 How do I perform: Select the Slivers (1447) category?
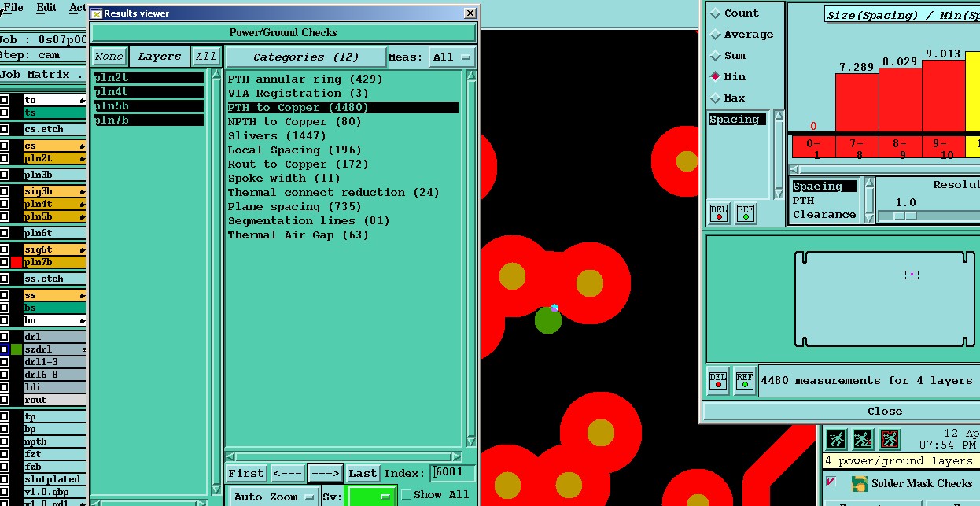(x=277, y=136)
